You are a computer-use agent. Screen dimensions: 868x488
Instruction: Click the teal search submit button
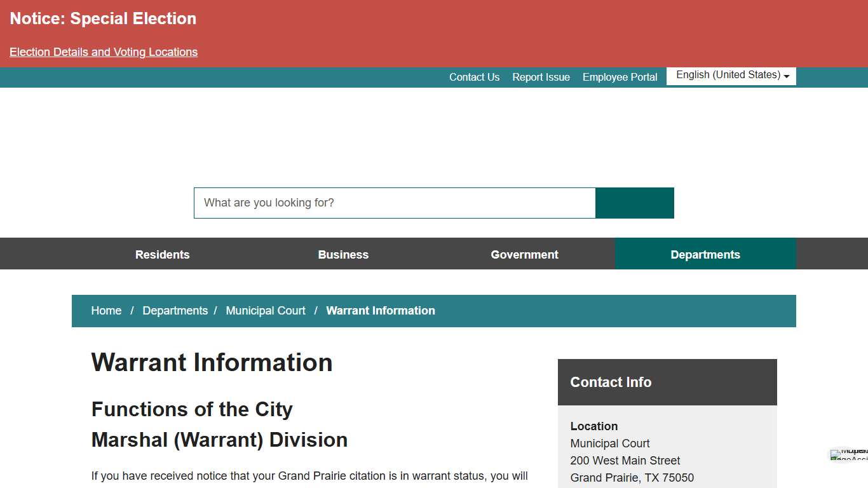click(634, 203)
